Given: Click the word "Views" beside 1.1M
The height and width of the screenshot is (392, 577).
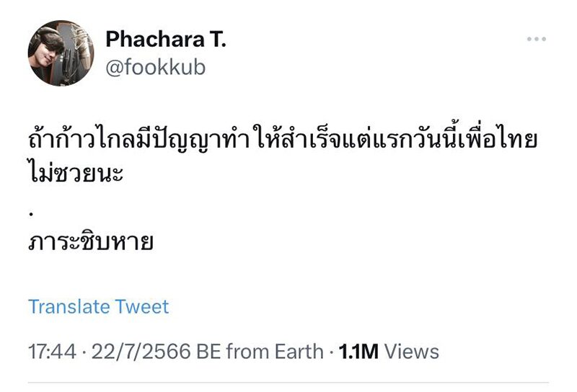Looking at the screenshot, I should point(412,351).
